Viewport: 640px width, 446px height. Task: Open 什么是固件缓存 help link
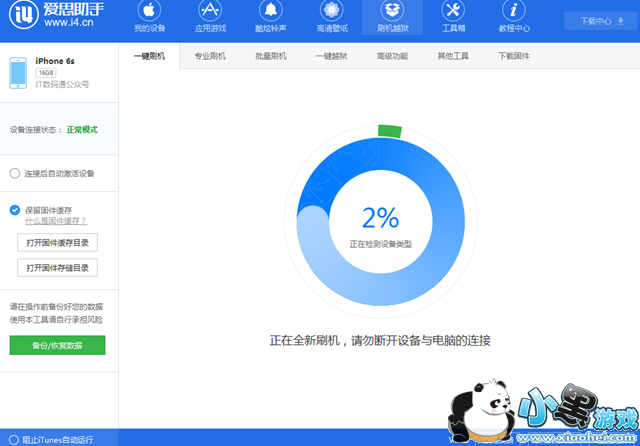(56, 221)
